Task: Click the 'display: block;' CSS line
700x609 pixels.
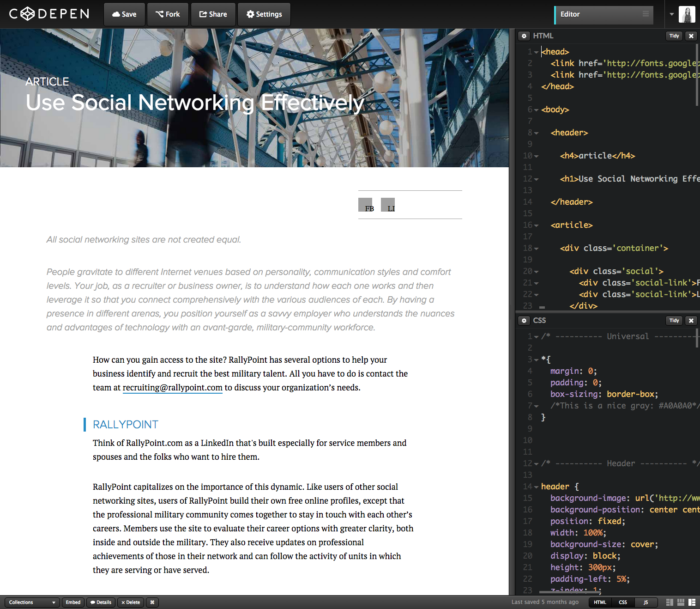Action: coord(585,556)
